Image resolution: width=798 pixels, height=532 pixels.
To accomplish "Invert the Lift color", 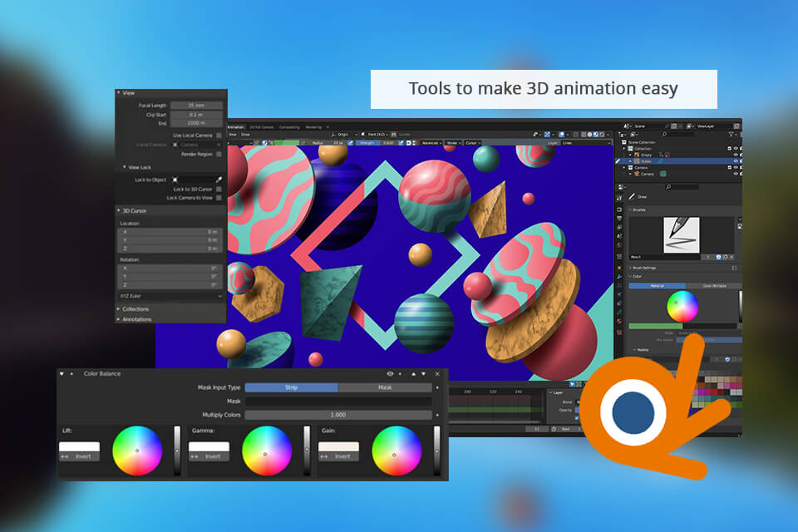I will point(80,456).
